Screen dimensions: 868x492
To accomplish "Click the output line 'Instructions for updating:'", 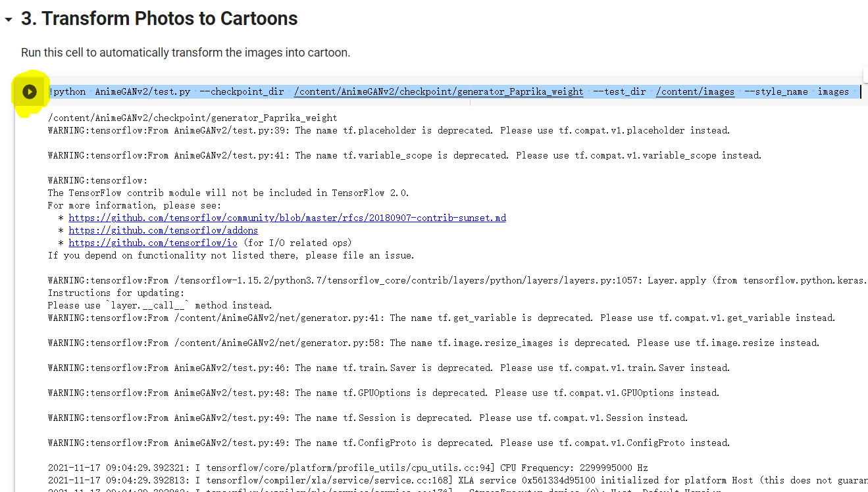I will click(116, 293).
